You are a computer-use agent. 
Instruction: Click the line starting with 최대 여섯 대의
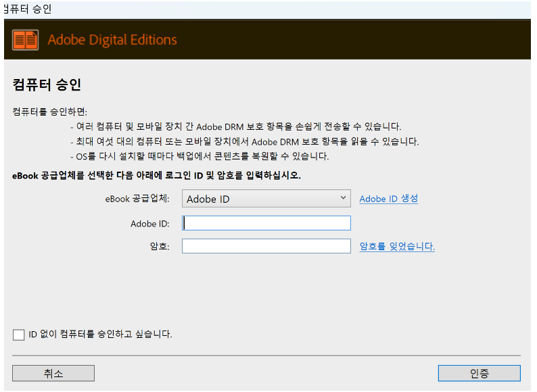click(x=245, y=142)
